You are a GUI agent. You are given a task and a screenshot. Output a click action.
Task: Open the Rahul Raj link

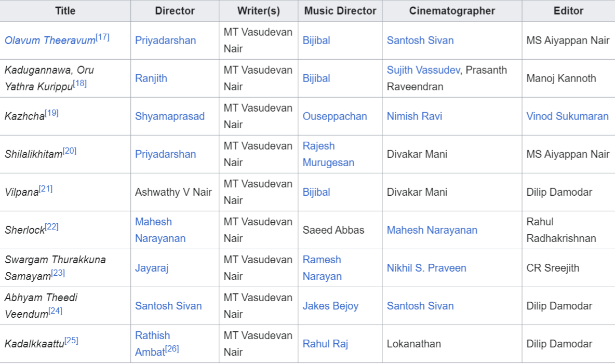pyautogui.click(x=325, y=344)
